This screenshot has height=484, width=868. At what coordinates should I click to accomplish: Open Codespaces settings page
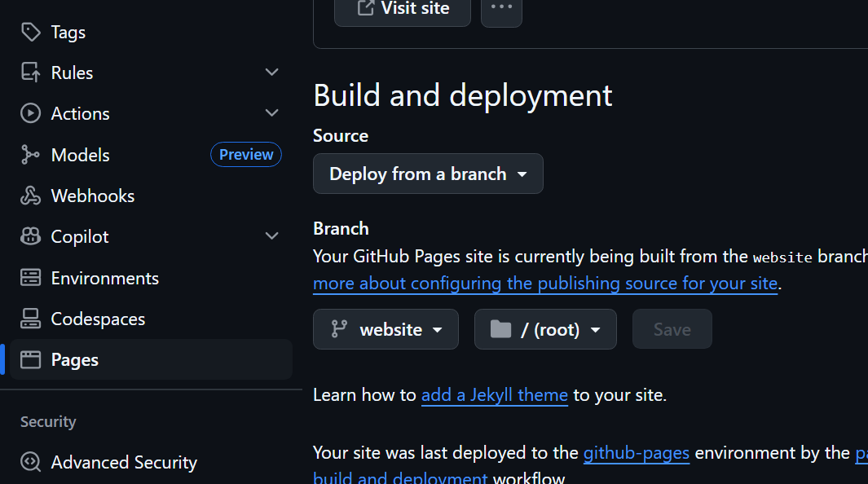pyautogui.click(x=151, y=319)
